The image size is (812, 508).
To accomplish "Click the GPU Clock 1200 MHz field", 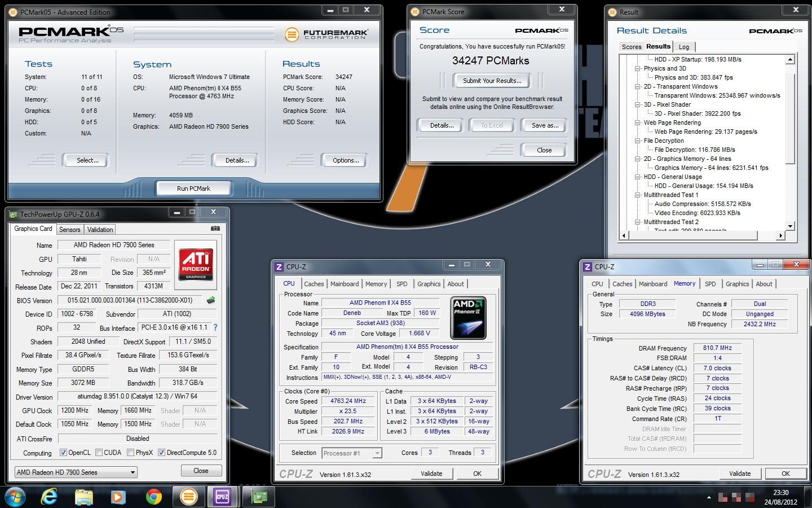I will click(x=74, y=410).
